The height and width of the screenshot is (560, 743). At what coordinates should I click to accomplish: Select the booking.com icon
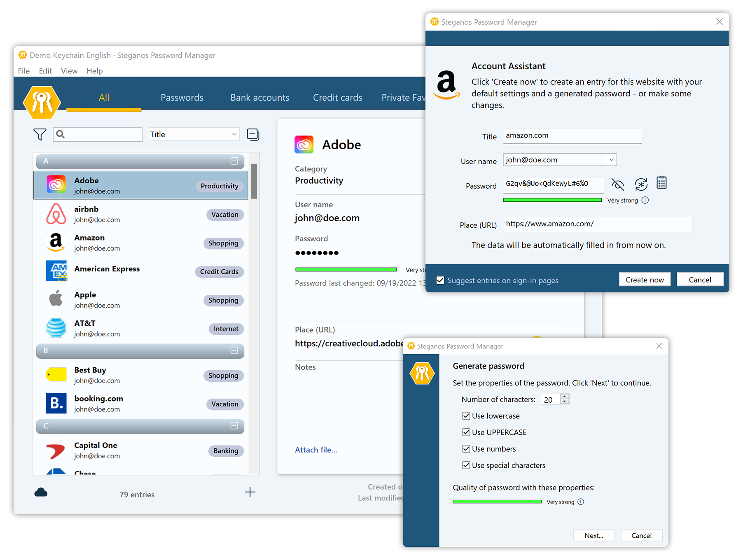coord(56,403)
